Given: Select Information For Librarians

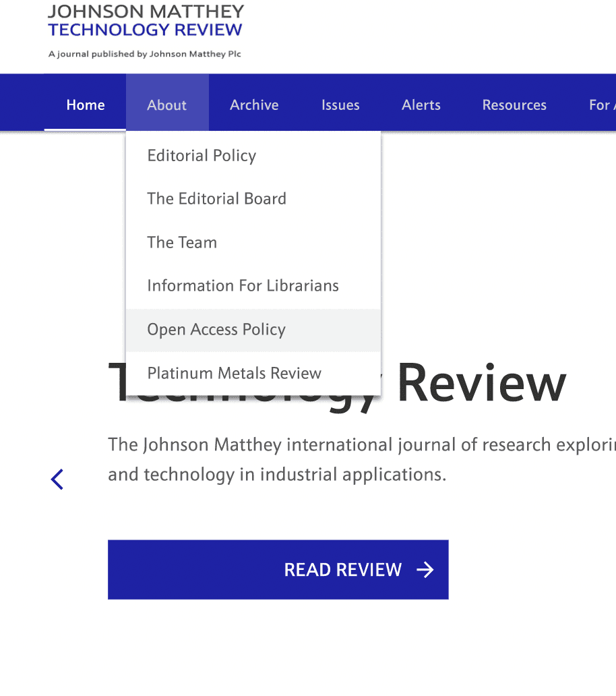Looking at the screenshot, I should pyautogui.click(x=253, y=285).
